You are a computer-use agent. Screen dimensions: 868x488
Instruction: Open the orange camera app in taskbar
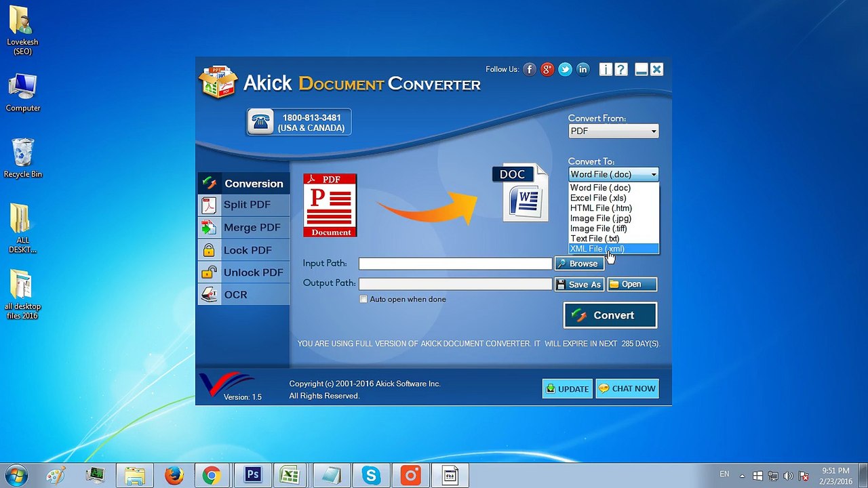point(410,475)
